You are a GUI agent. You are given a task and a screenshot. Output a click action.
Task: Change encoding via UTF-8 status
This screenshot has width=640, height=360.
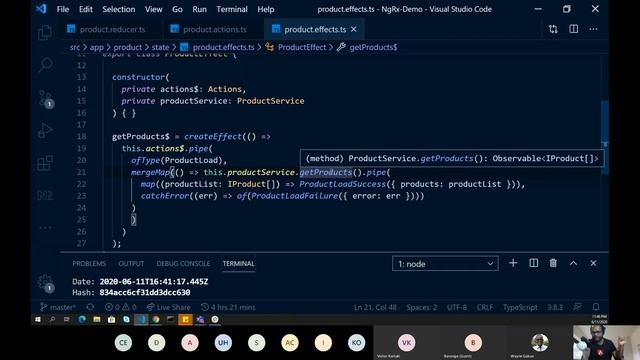[457, 307]
